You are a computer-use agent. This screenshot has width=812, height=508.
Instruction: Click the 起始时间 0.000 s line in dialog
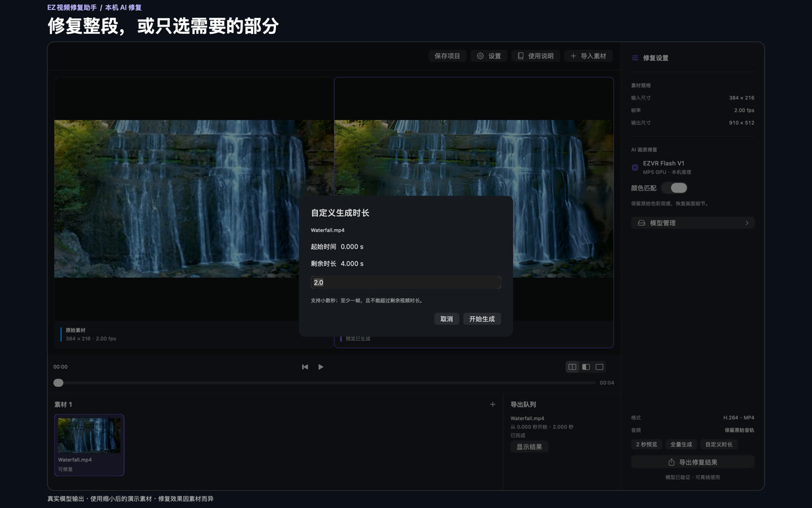coord(337,247)
